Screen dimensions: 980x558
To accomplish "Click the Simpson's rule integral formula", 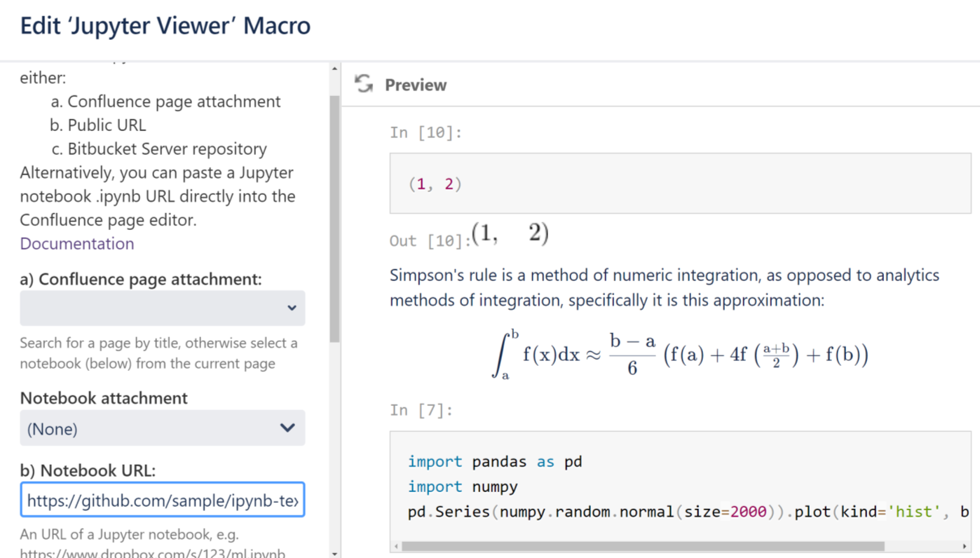I will pyautogui.click(x=680, y=354).
